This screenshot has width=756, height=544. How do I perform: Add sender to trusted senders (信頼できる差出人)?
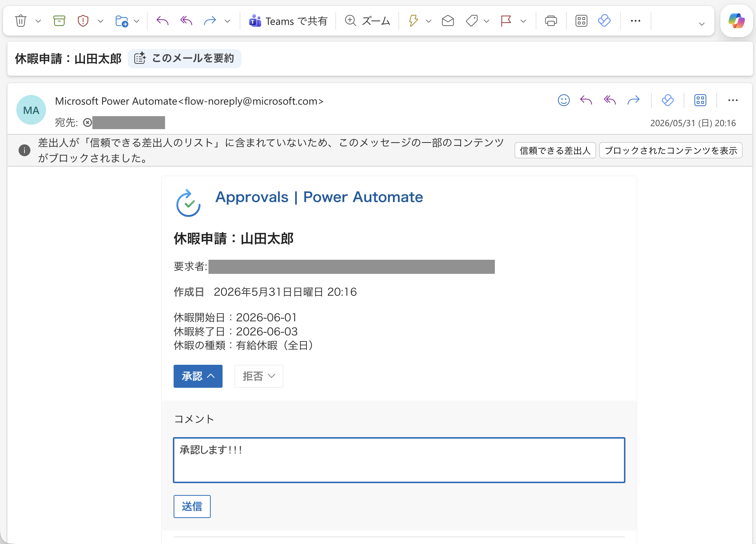click(555, 150)
